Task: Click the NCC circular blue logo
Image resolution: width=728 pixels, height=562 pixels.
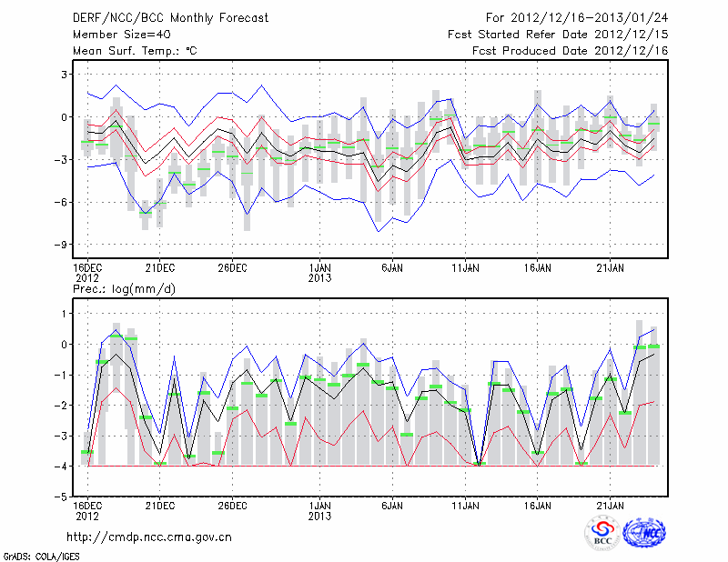Action: click(643, 534)
